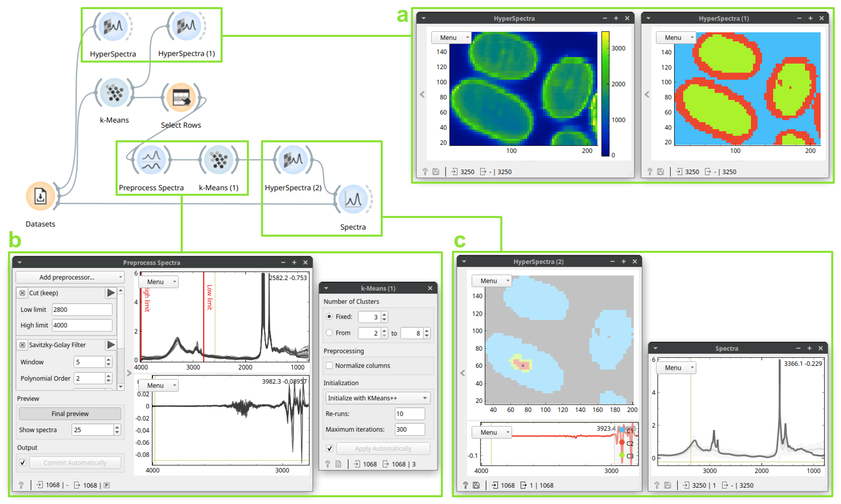Screen dimensions: 841x504
Task: Preview up to the Cut (keep) step
Action: point(111,292)
